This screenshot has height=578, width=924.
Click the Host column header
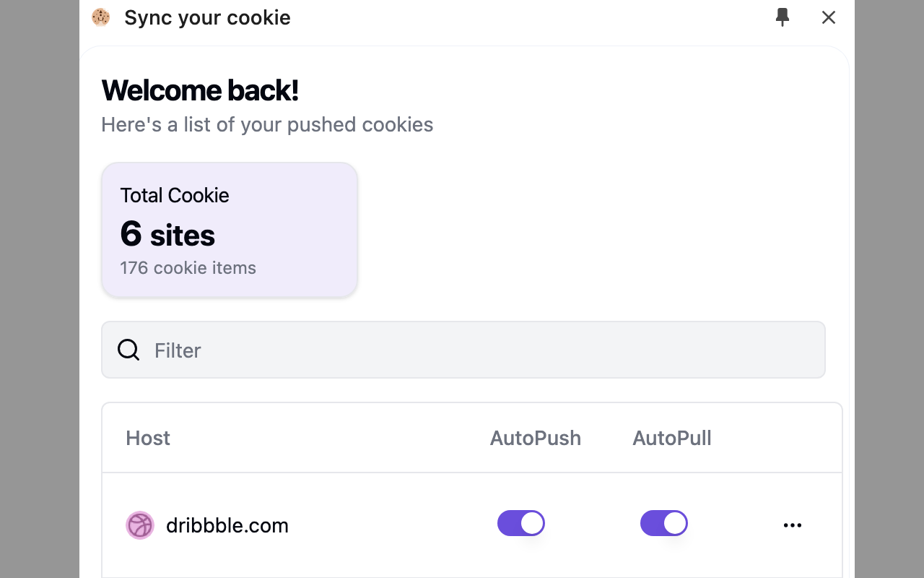(x=148, y=438)
